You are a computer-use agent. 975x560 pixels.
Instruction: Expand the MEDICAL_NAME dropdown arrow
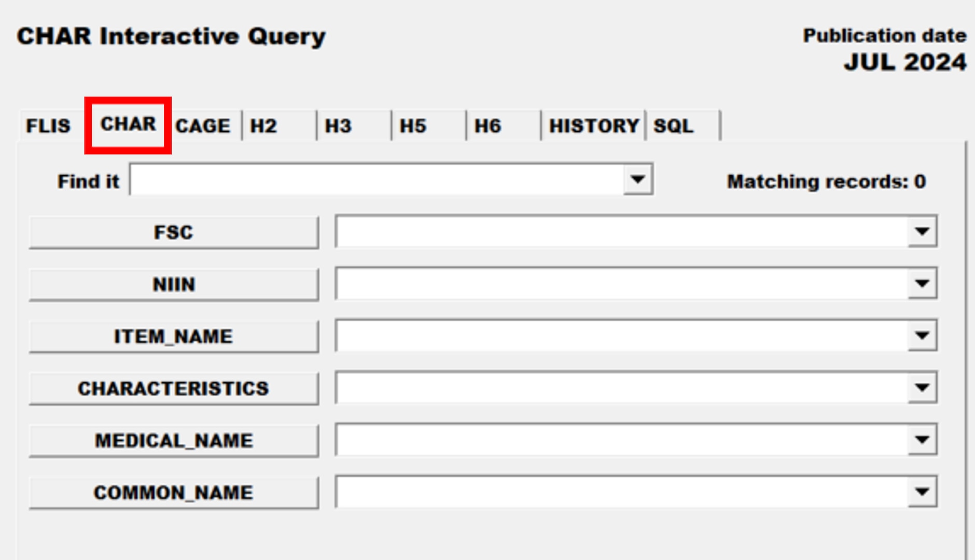922,440
